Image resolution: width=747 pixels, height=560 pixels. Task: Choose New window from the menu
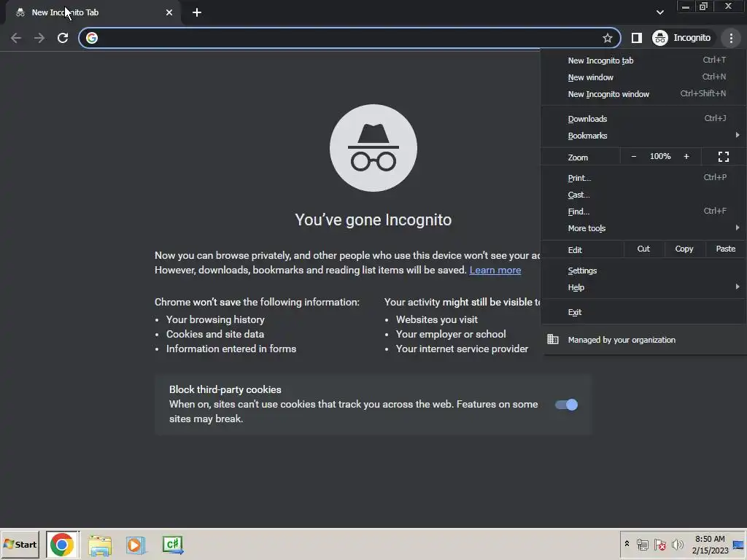(x=643, y=77)
